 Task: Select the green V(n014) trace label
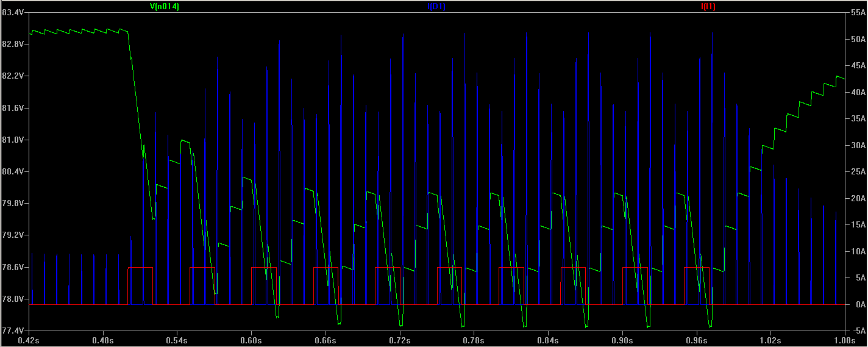tap(165, 7)
